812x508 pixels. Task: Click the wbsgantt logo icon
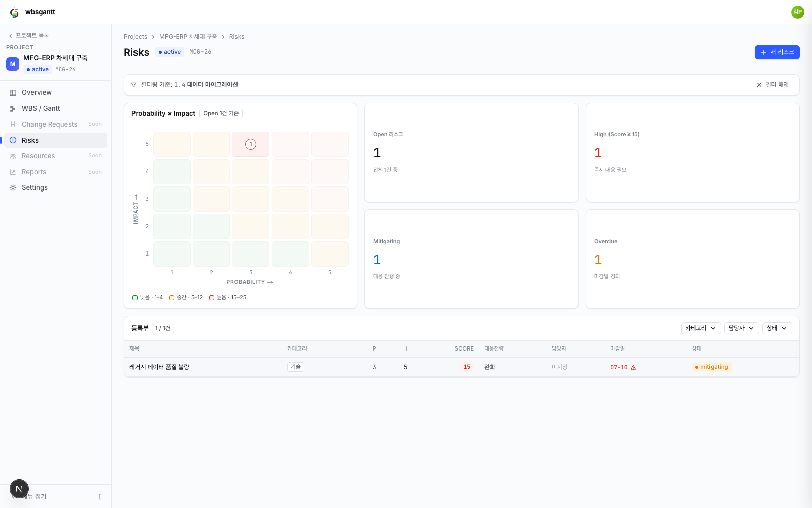pos(14,12)
